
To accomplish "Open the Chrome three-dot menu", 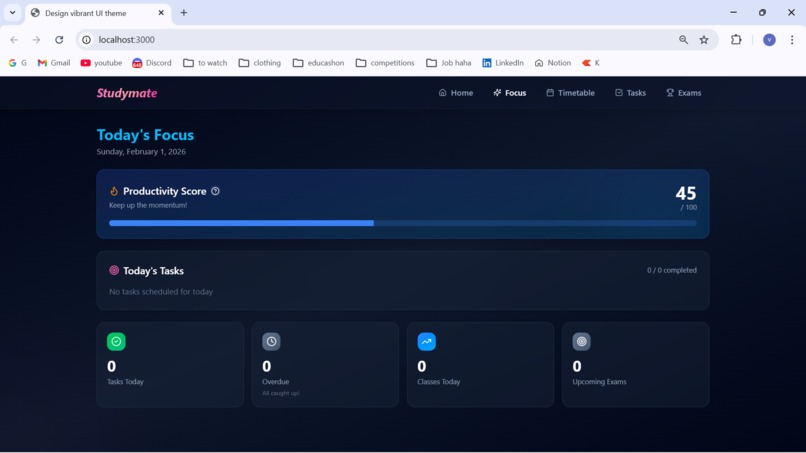I will tap(792, 40).
